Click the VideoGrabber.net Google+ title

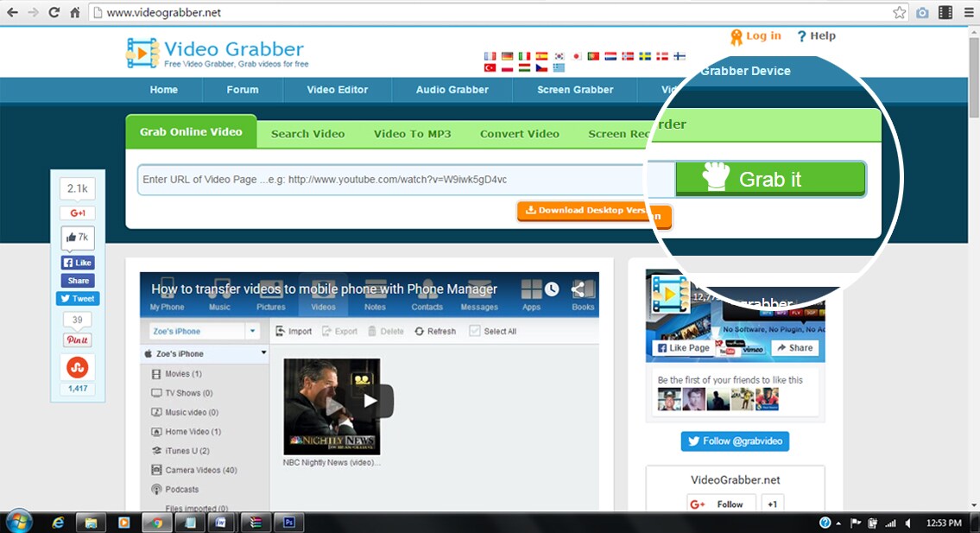click(735, 479)
